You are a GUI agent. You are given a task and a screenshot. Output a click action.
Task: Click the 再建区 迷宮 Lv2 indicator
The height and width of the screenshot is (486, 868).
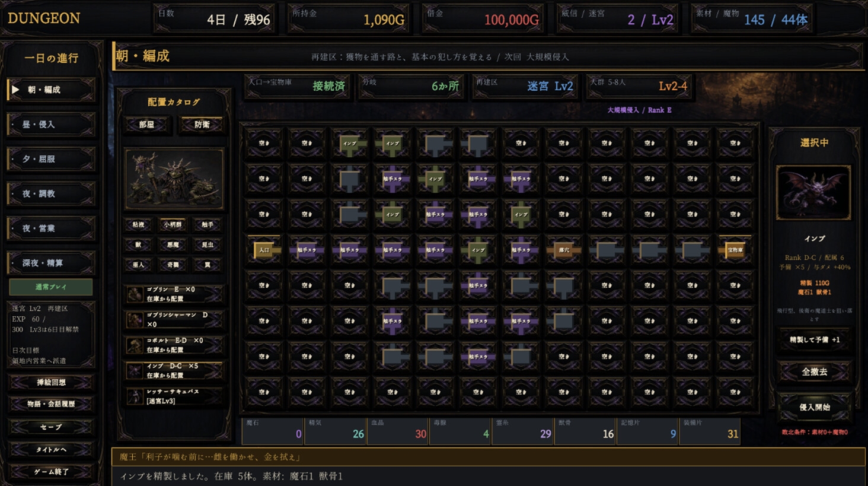coord(525,86)
